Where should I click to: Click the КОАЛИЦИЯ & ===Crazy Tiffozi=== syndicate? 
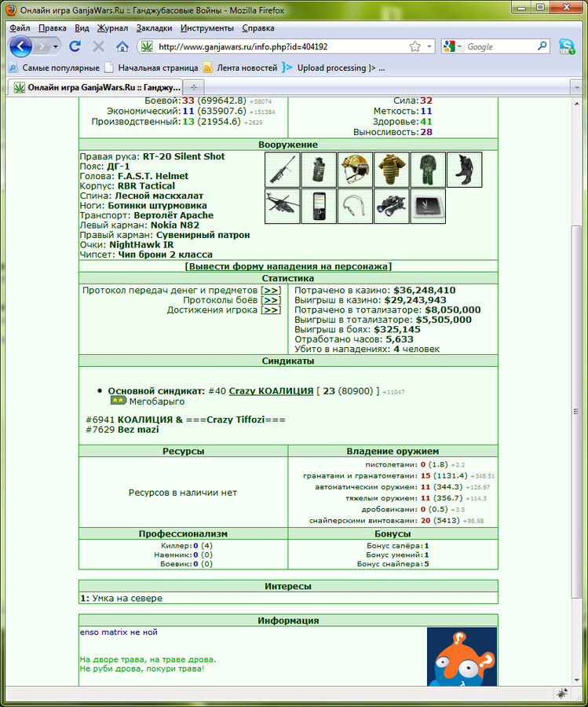pos(202,419)
